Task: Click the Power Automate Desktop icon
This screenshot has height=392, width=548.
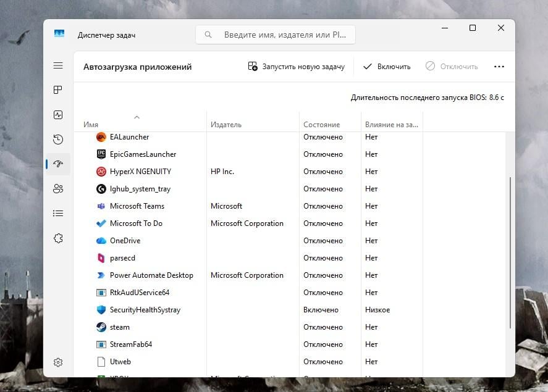Action: (x=101, y=275)
